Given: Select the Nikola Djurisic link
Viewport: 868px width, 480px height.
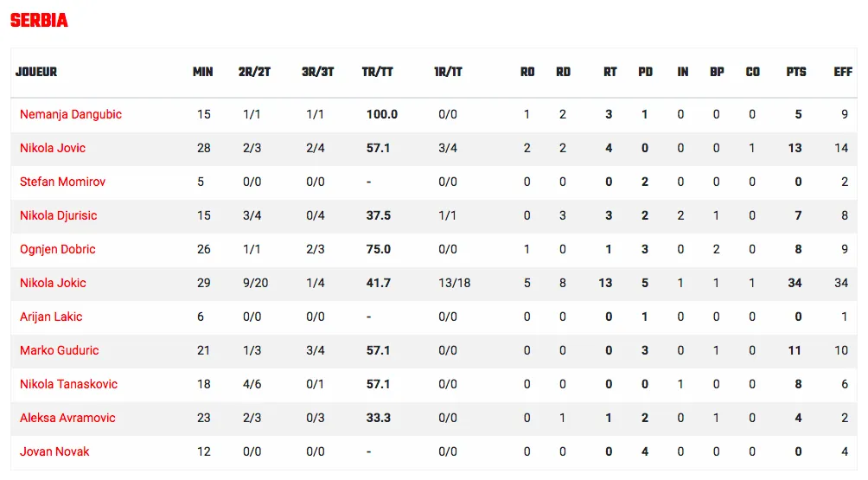Looking at the screenshot, I should [x=58, y=216].
